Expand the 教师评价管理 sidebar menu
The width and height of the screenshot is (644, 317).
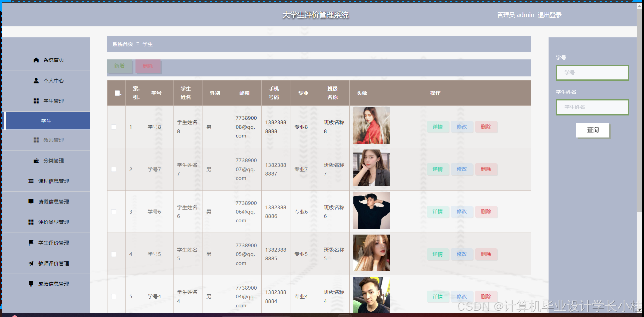(x=46, y=264)
